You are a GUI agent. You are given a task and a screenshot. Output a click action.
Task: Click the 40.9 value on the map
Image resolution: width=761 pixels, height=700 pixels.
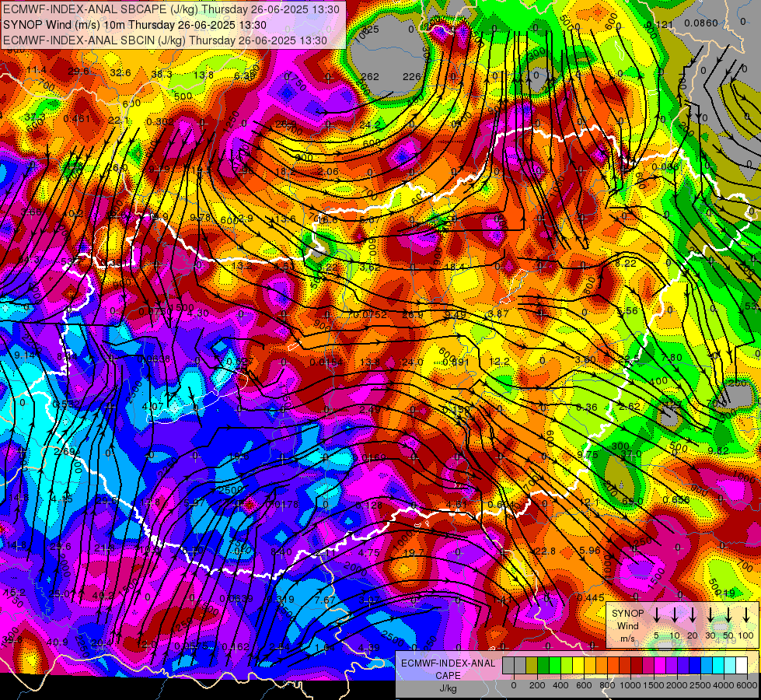coord(58,642)
